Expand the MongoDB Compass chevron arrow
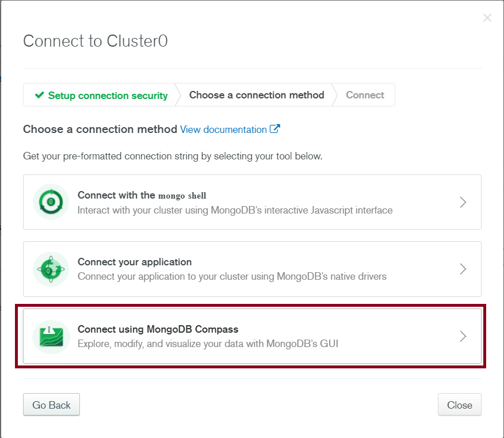This screenshot has width=504, height=438. 463,336
